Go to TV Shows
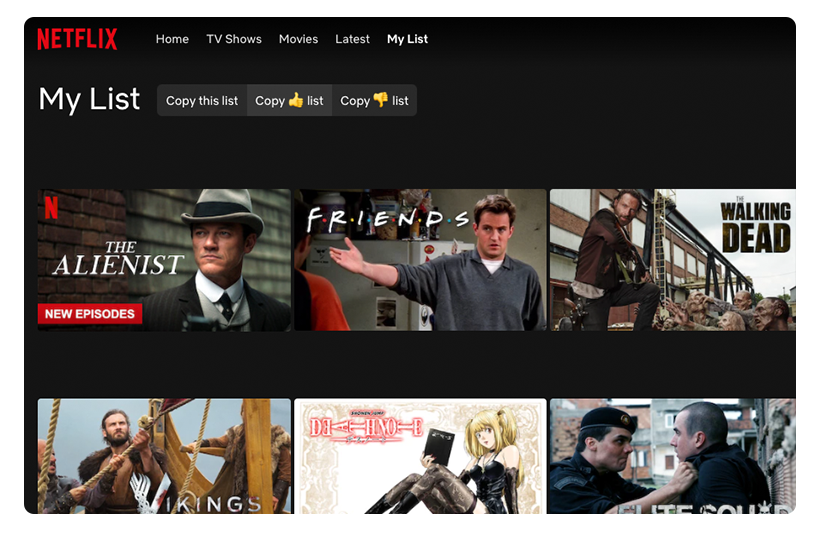Viewport: 820px width, 534px height. [234, 39]
